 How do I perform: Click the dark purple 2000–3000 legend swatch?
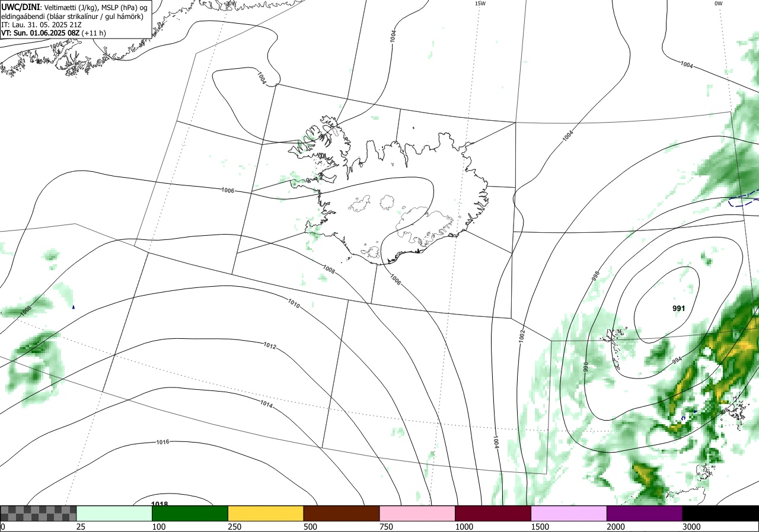point(645,513)
